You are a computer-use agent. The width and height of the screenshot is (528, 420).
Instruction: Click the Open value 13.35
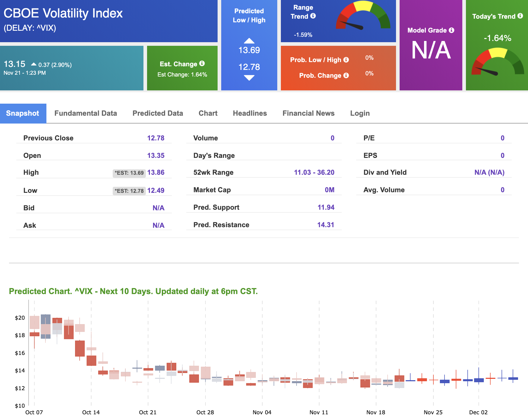(x=156, y=155)
